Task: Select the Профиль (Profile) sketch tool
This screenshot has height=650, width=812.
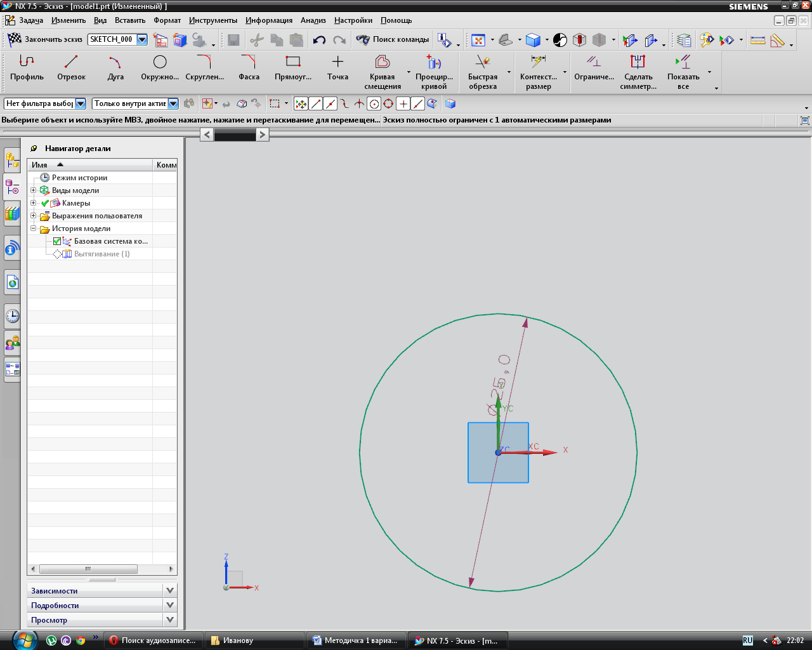Action: coord(27,68)
